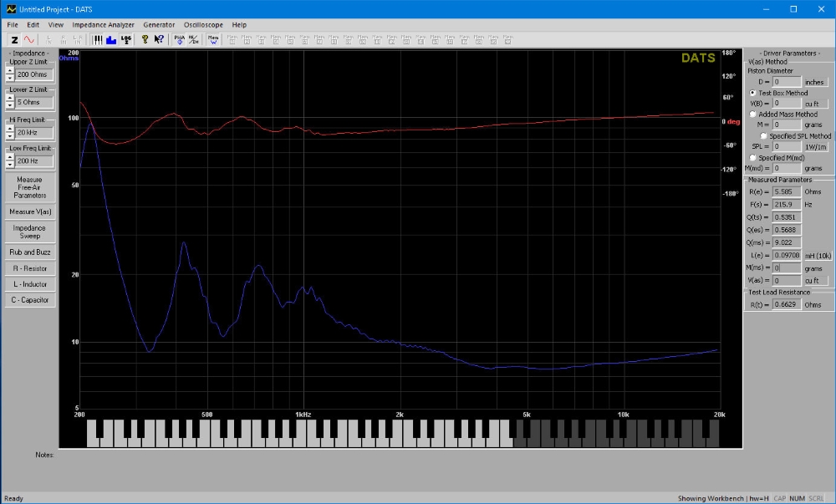
Task: Click the V(B) test box volume field
Action: (x=787, y=104)
